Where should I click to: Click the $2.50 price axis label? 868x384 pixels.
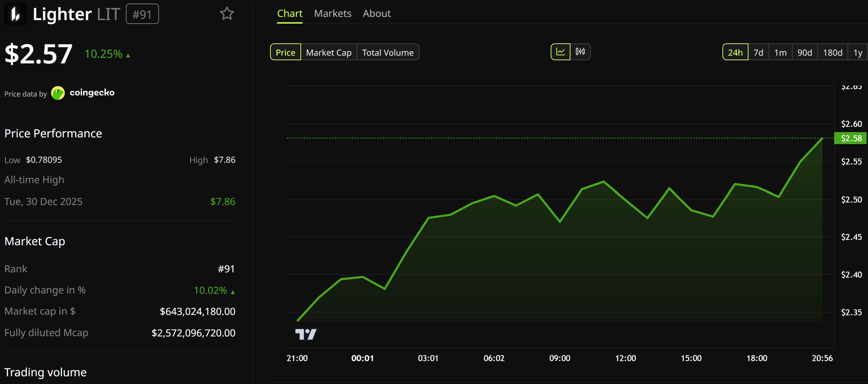click(x=851, y=200)
